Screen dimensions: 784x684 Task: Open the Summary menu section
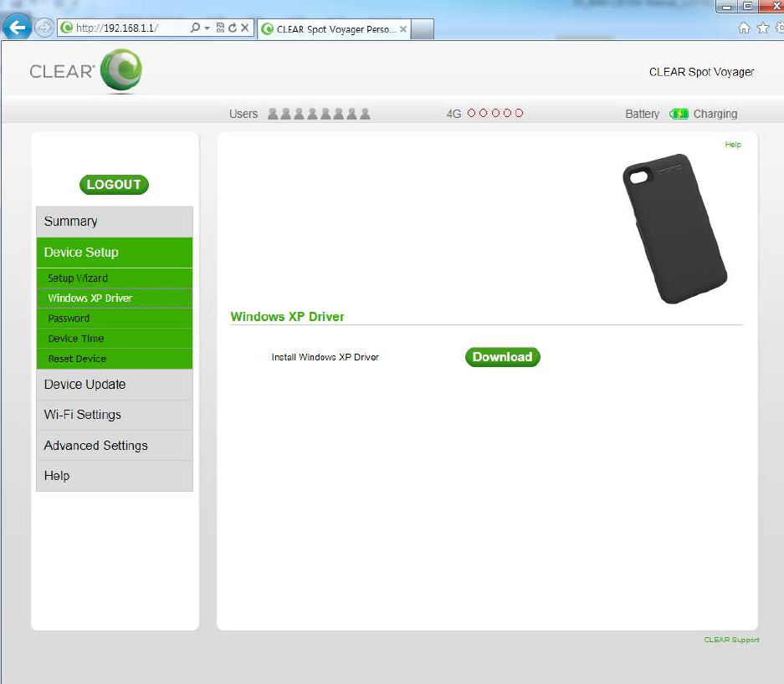(115, 222)
